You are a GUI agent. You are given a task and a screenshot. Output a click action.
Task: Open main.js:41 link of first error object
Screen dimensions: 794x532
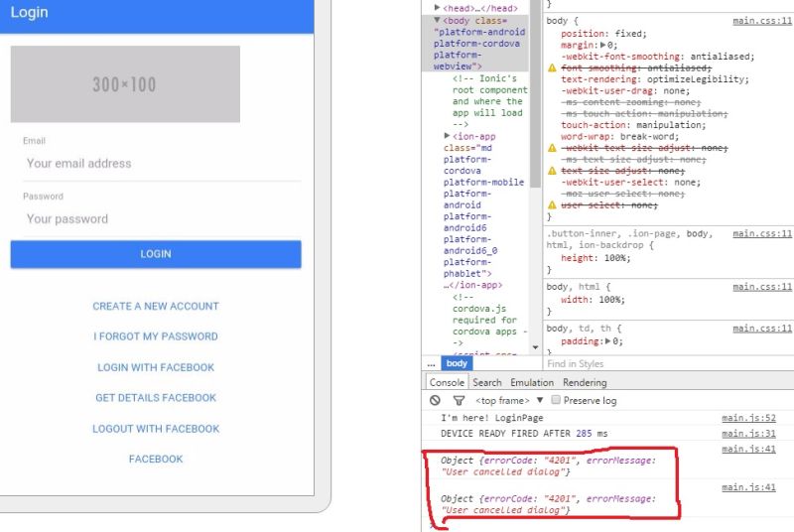pos(748,449)
